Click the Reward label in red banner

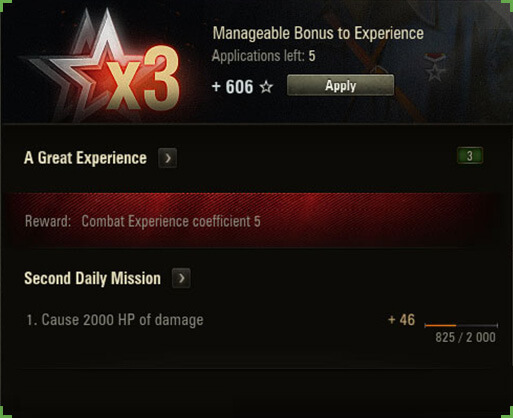click(x=48, y=221)
